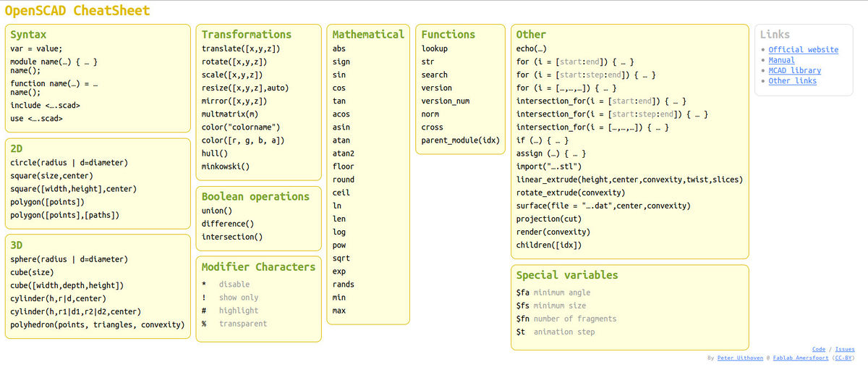Open the parent_module(idx) function entry
Image resolution: width=868 pixels, height=370 pixels.
tap(460, 140)
